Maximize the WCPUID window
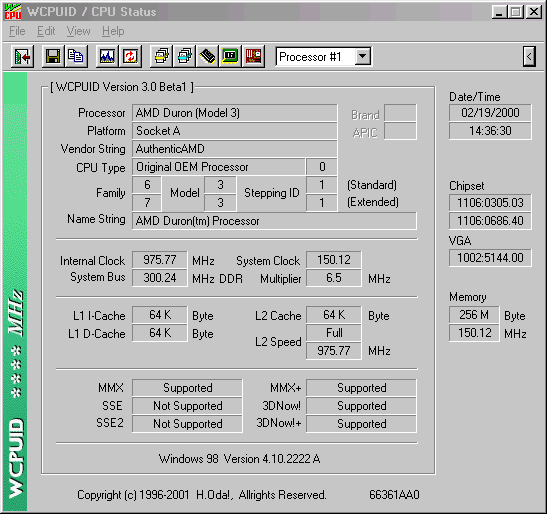This screenshot has width=547, height=514. [x=516, y=12]
